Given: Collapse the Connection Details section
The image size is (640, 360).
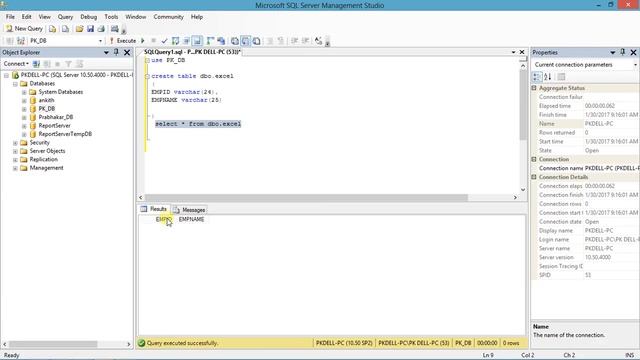Looking at the screenshot, I should [x=534, y=177].
